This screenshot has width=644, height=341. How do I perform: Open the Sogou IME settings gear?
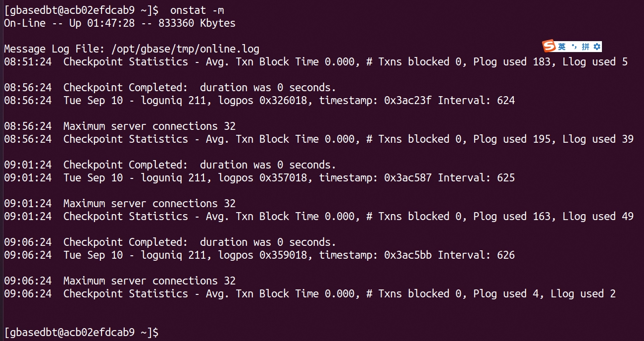click(x=597, y=47)
